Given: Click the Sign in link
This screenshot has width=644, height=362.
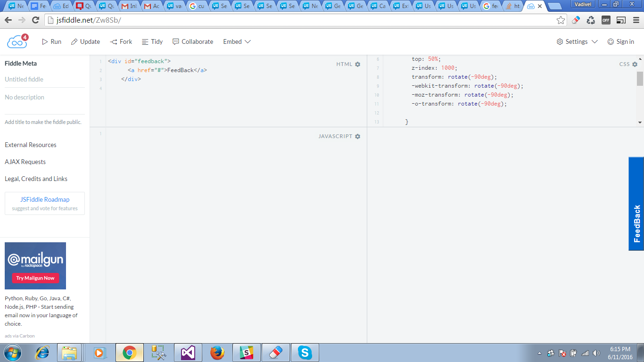Looking at the screenshot, I should [620, 41].
